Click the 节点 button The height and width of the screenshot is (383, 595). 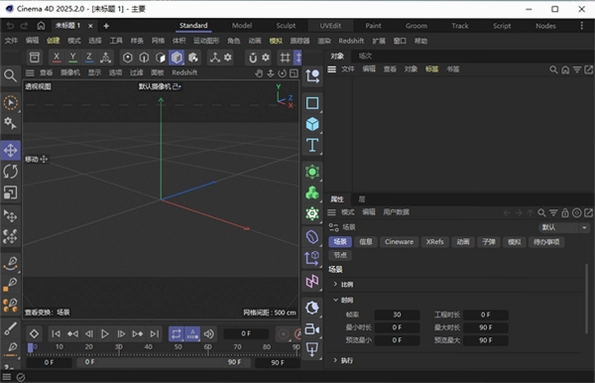340,255
